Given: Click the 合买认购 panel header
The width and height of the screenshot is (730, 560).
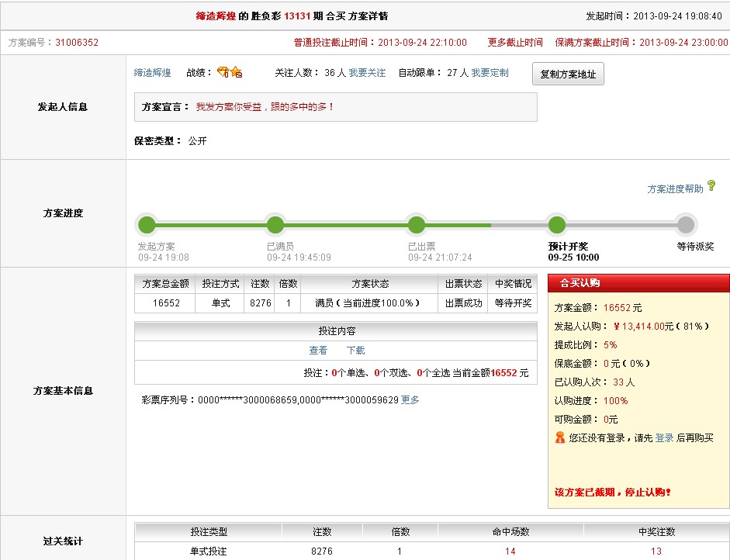Looking at the screenshot, I should coord(638,283).
